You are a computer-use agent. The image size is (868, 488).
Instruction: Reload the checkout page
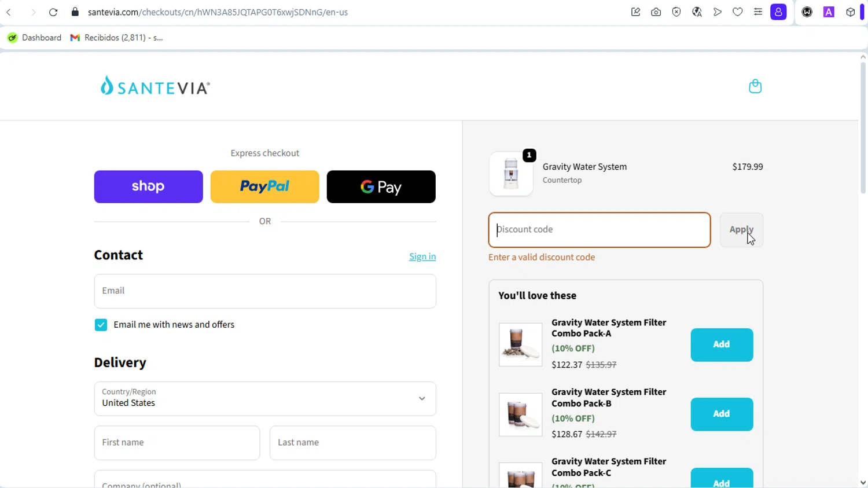[x=53, y=12]
